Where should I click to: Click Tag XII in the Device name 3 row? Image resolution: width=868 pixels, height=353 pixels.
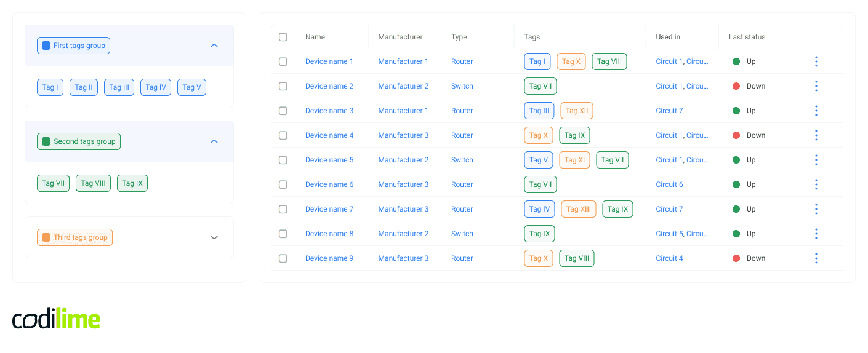577,111
